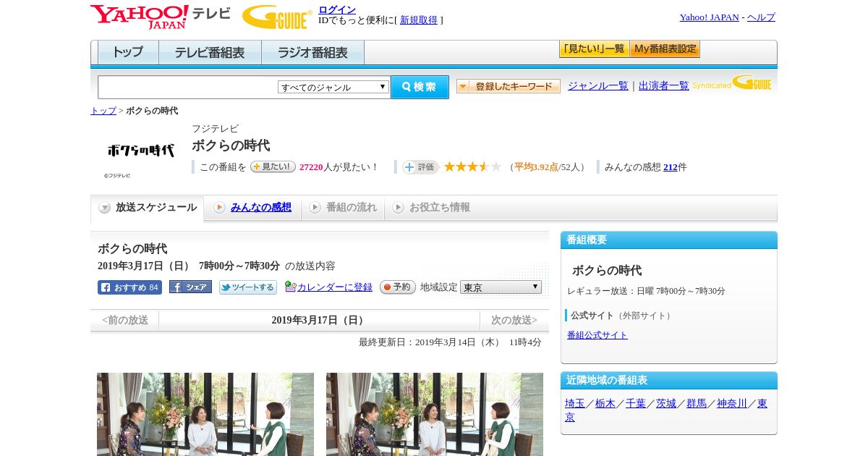Select 茨城 in nearby regions
The height and width of the screenshot is (456, 868).
click(x=666, y=404)
